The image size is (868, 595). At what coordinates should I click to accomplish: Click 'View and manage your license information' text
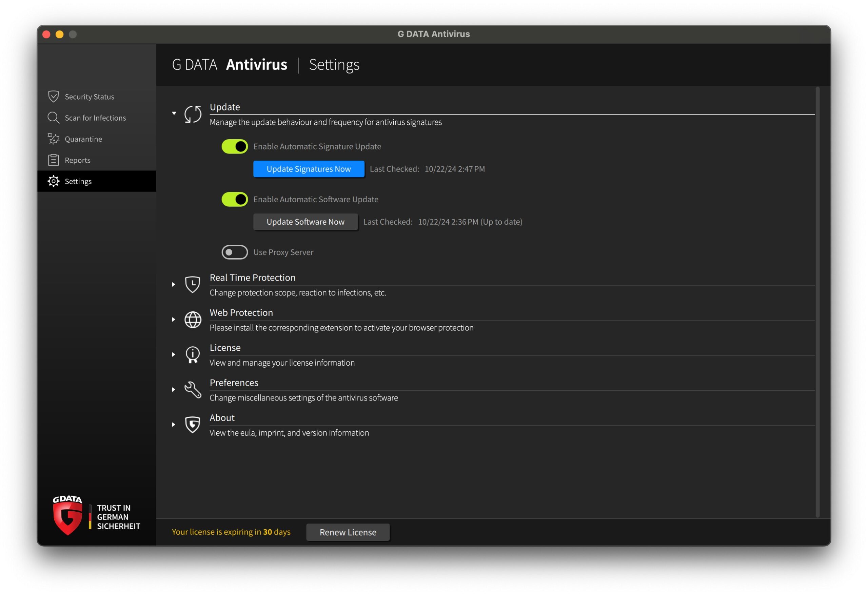tap(282, 363)
